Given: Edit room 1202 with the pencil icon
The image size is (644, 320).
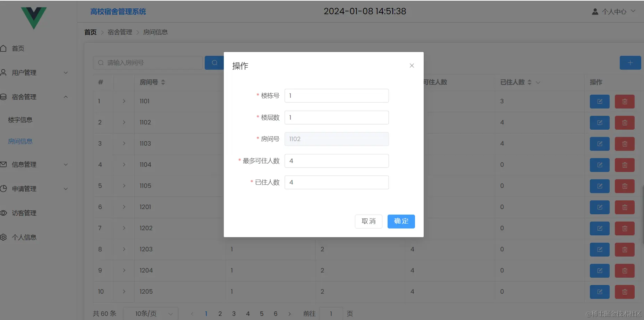Looking at the screenshot, I should 600,228.
